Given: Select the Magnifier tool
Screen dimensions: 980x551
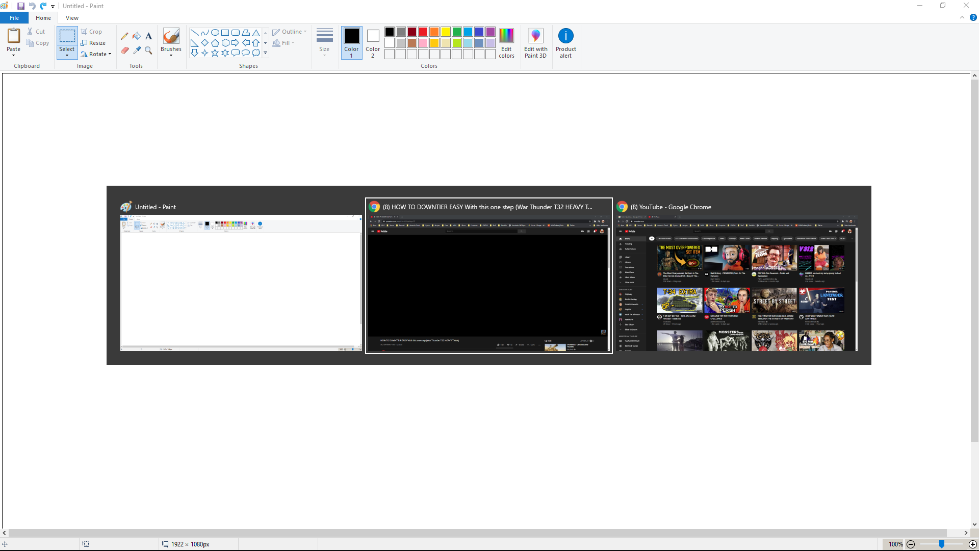Looking at the screenshot, I should pyautogui.click(x=148, y=50).
